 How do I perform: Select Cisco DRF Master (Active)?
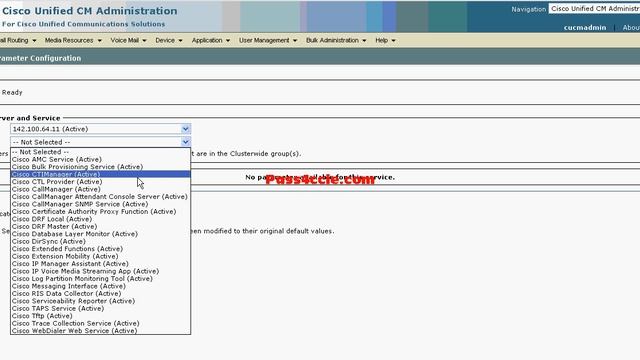100,227
